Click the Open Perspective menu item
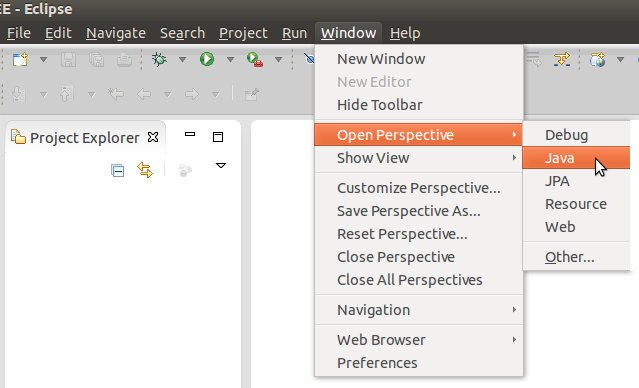This screenshot has width=639, height=388. click(419, 135)
